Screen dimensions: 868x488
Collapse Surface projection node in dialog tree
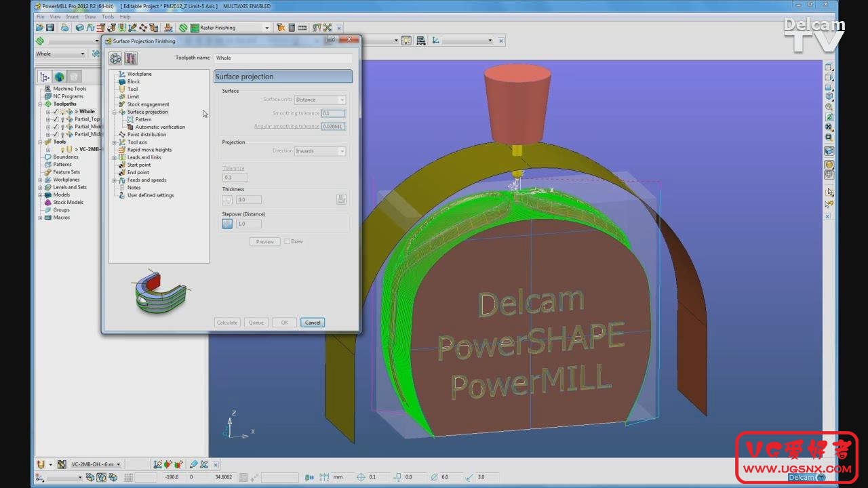tap(115, 112)
